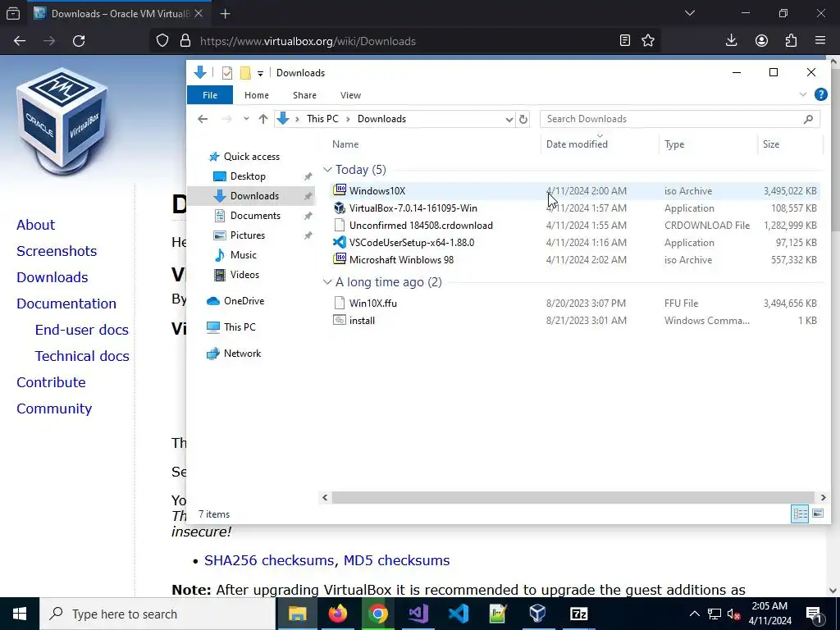Toggle reader view icon in address bar
Image resolution: width=840 pixels, height=630 pixels.
tap(624, 41)
